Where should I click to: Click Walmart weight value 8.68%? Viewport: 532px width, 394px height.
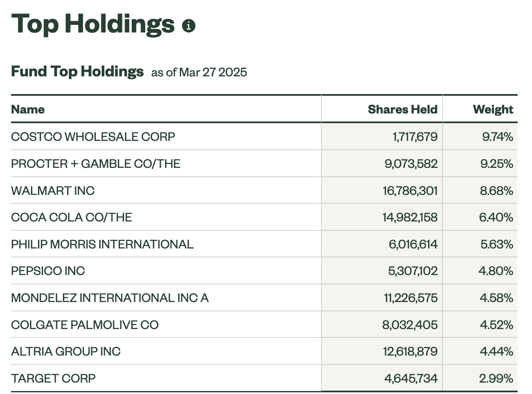tap(497, 191)
